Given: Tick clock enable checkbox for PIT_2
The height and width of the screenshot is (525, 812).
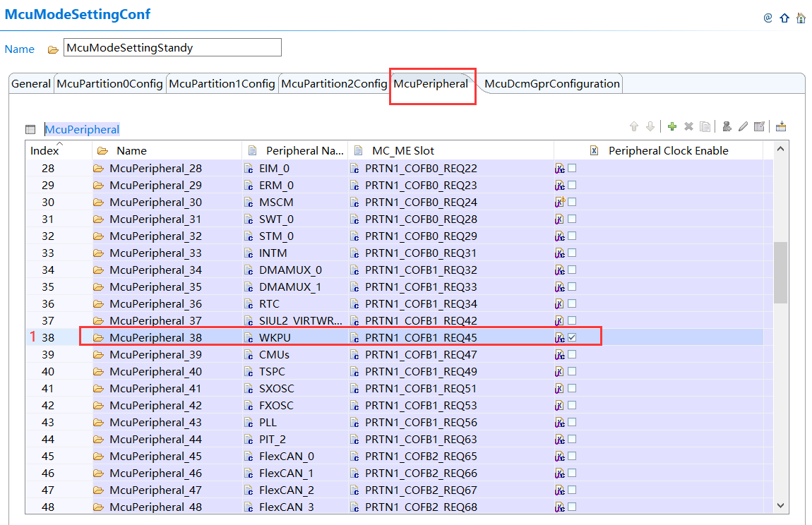Looking at the screenshot, I should 572,439.
